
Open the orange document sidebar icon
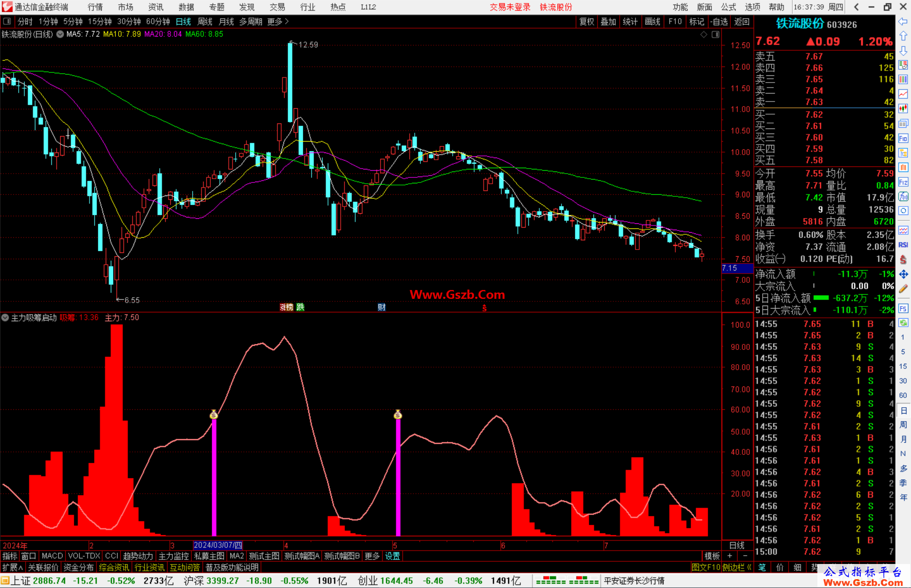pyautogui.click(x=903, y=167)
